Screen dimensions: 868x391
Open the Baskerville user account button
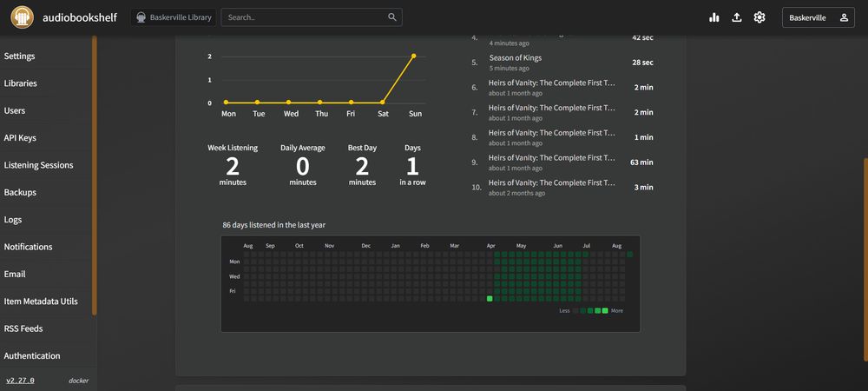[x=819, y=17]
